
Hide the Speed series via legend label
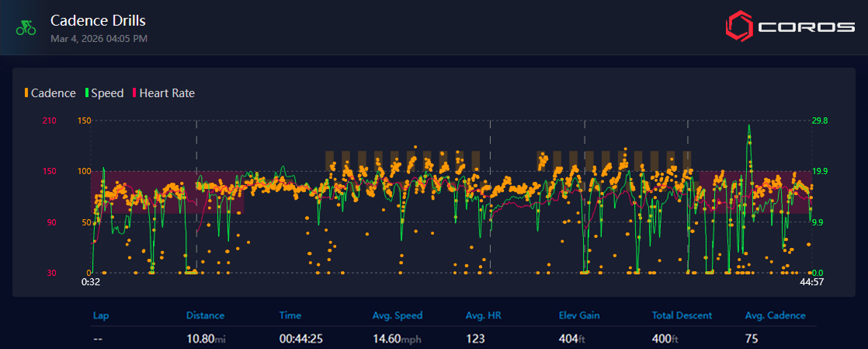(107, 93)
